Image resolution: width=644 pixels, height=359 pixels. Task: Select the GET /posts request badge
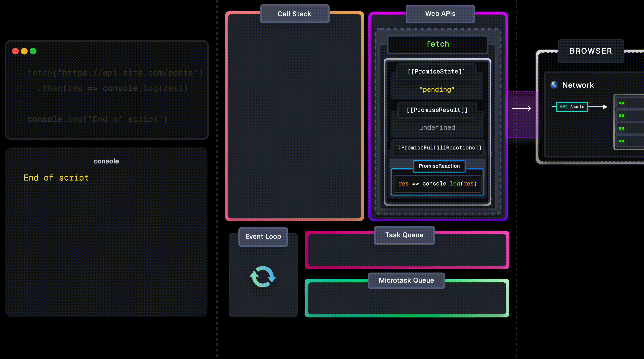tap(572, 107)
